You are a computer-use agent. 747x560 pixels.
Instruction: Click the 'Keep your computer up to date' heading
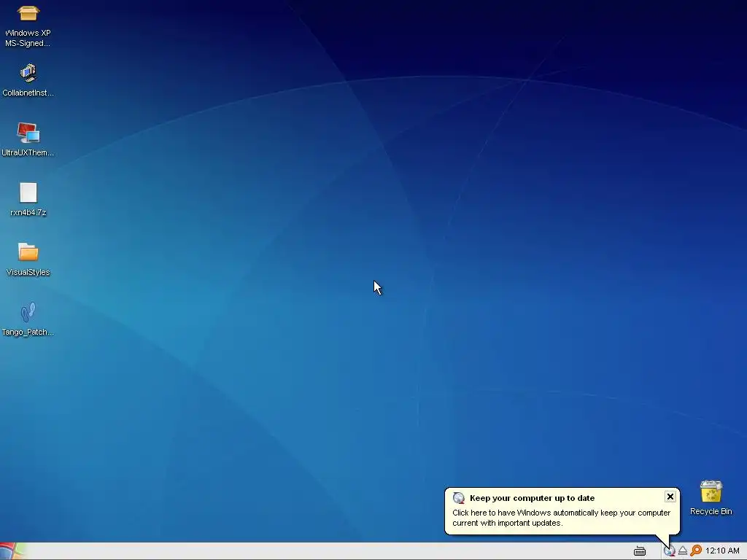(532, 498)
